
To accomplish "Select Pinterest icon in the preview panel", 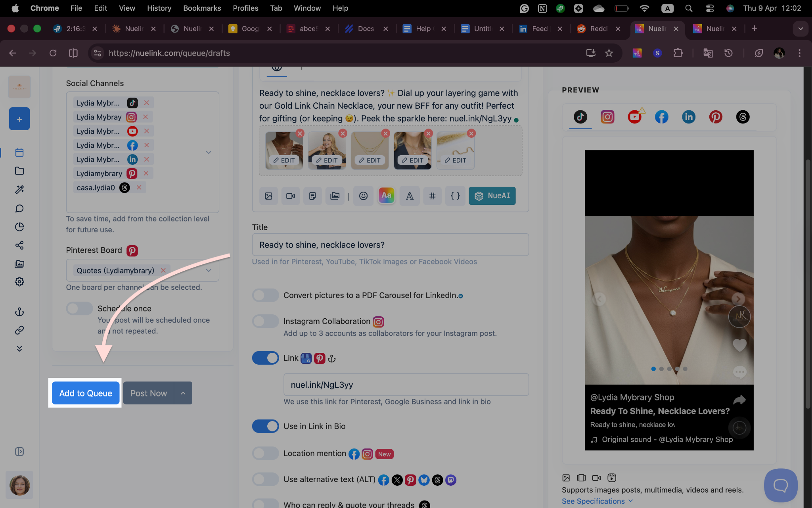I will (x=716, y=117).
